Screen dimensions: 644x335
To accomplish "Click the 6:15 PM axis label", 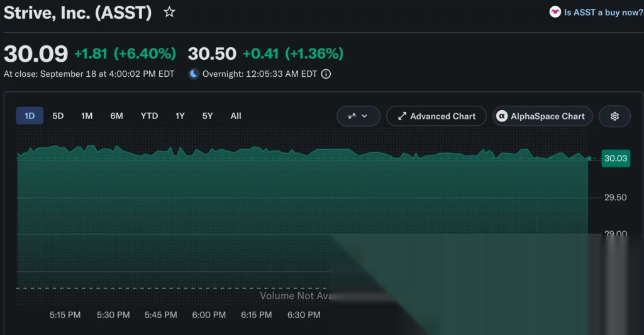I will tap(257, 315).
